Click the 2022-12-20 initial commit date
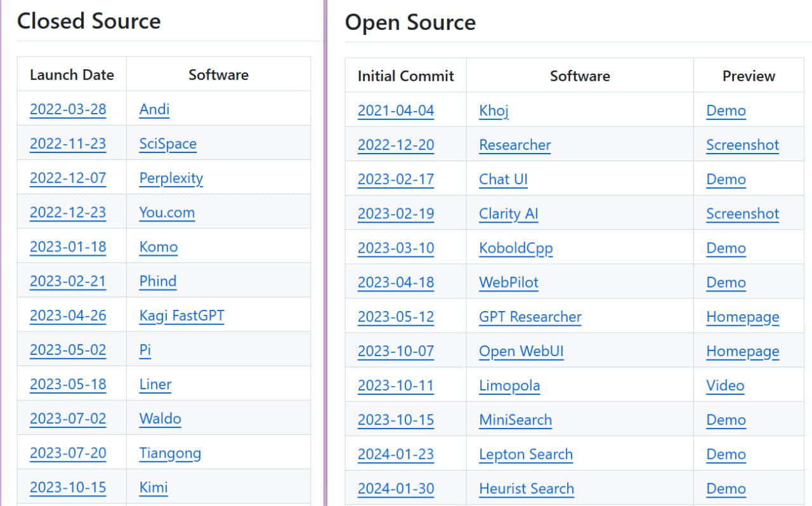The width and height of the screenshot is (812, 506). [x=396, y=145]
